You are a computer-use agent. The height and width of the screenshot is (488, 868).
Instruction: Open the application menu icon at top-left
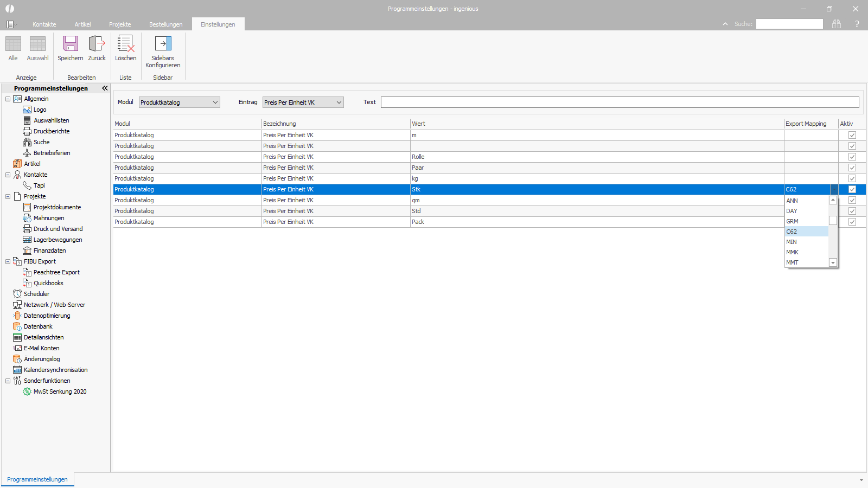[x=10, y=24]
